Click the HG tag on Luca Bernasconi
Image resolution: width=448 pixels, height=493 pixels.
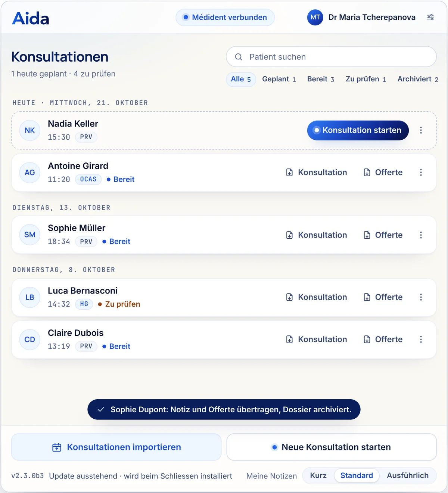coord(84,304)
